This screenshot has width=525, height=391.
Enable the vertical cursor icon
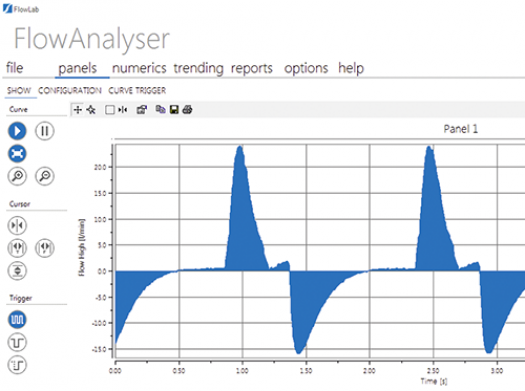(17, 225)
